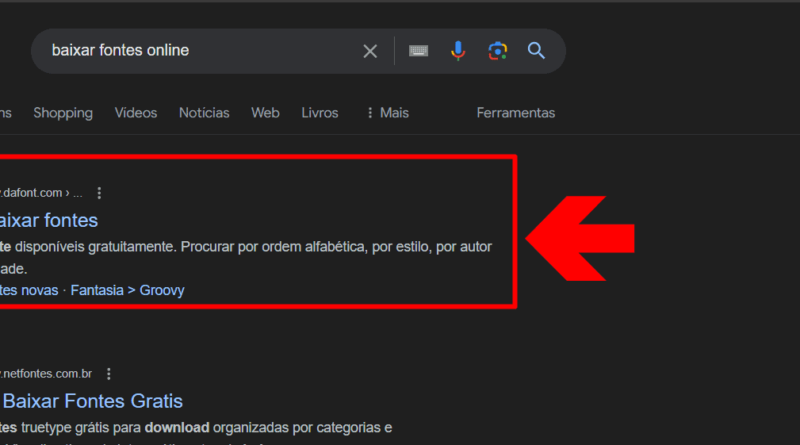The image size is (800, 445).
Task: Open options menu beside dafont.com result
Action: click(99, 193)
